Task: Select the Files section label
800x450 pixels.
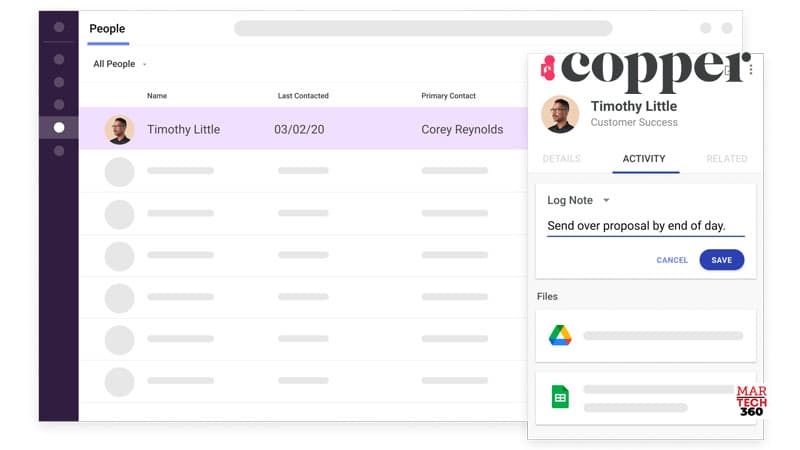Action: (547, 296)
